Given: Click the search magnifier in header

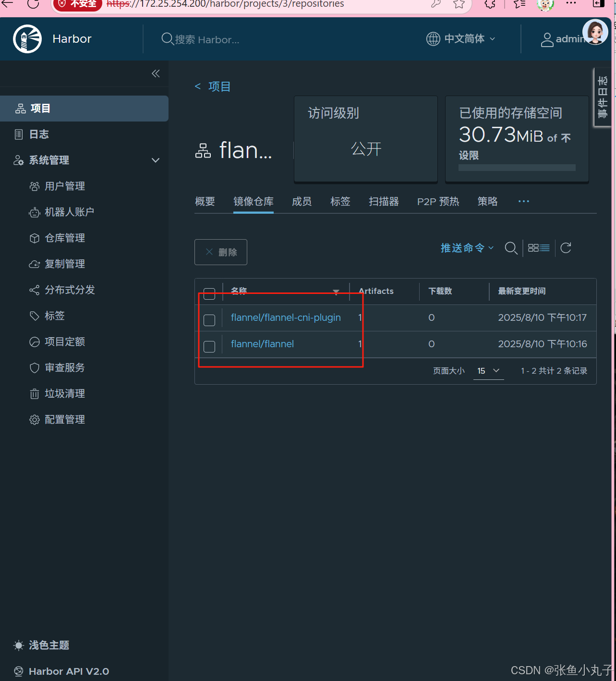Looking at the screenshot, I should [x=167, y=39].
